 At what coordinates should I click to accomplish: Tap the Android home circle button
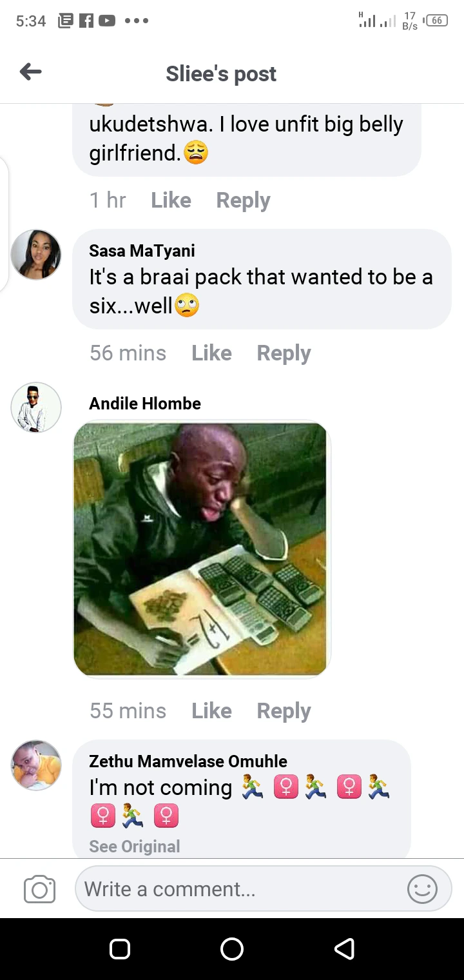(x=232, y=949)
